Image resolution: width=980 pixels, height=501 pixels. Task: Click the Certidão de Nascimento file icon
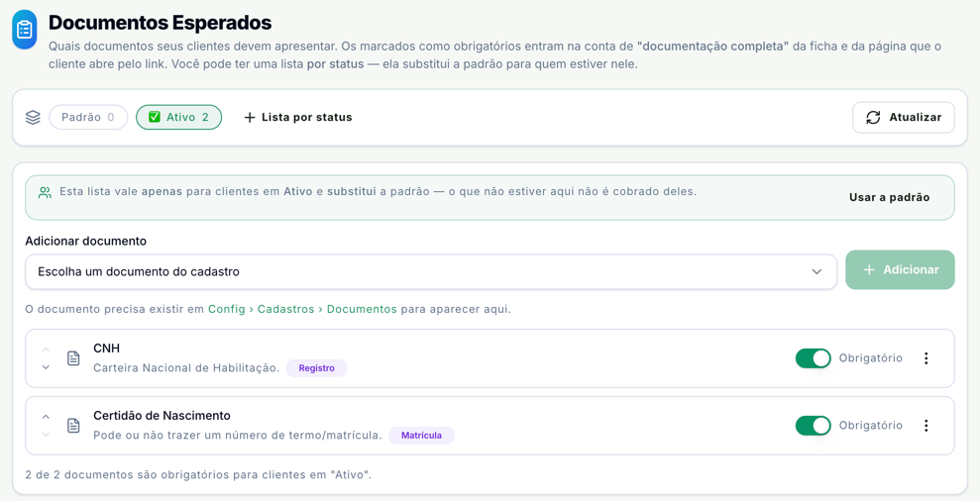pos(73,426)
